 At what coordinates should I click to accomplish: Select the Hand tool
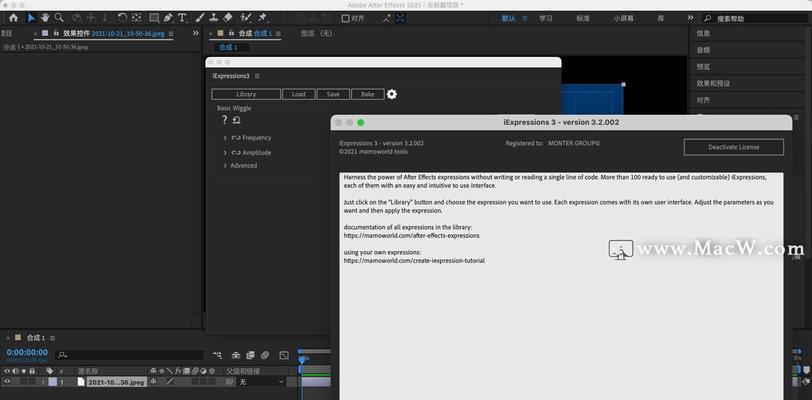45,18
